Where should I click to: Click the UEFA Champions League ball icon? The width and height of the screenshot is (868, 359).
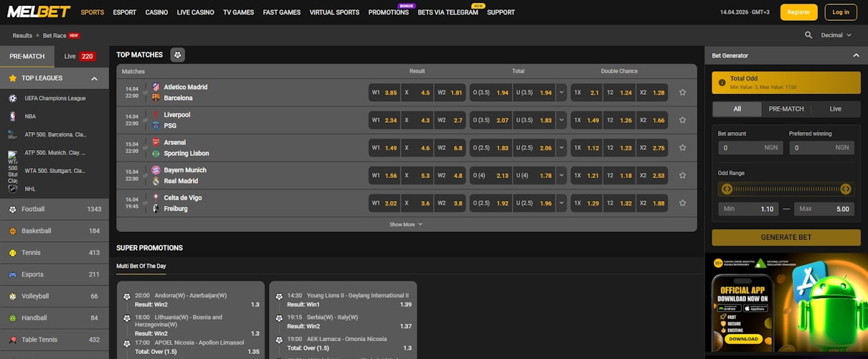tap(13, 98)
